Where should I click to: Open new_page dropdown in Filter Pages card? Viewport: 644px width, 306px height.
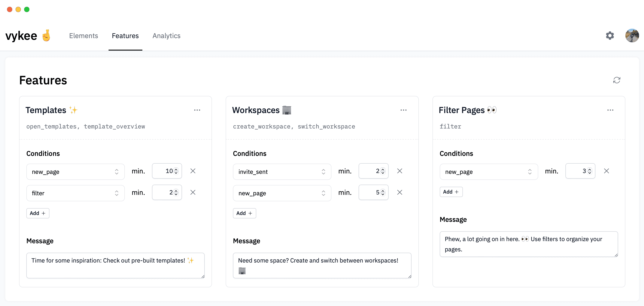click(x=489, y=172)
